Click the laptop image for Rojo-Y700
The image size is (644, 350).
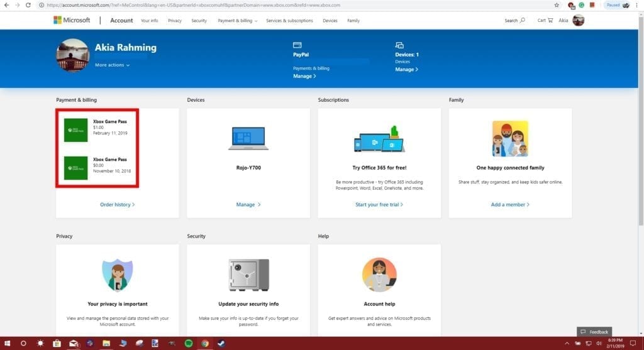[248, 138]
